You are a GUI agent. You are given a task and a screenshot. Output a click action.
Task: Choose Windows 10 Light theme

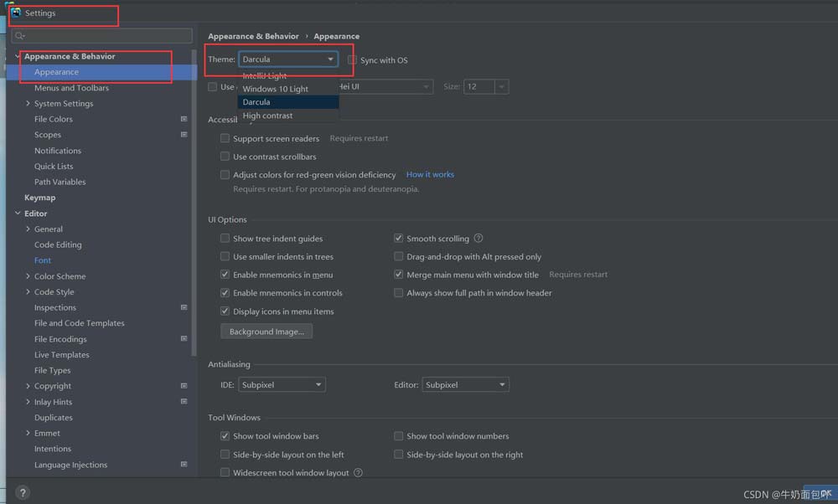(275, 89)
